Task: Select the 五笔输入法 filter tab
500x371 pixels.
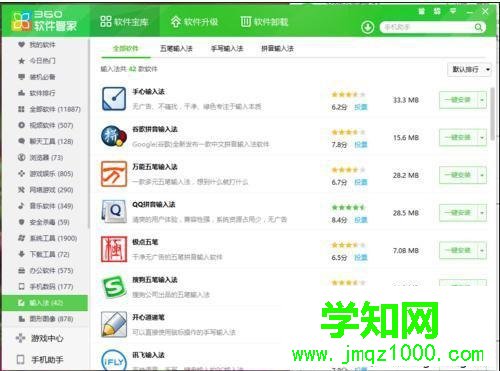Action: 176,49
